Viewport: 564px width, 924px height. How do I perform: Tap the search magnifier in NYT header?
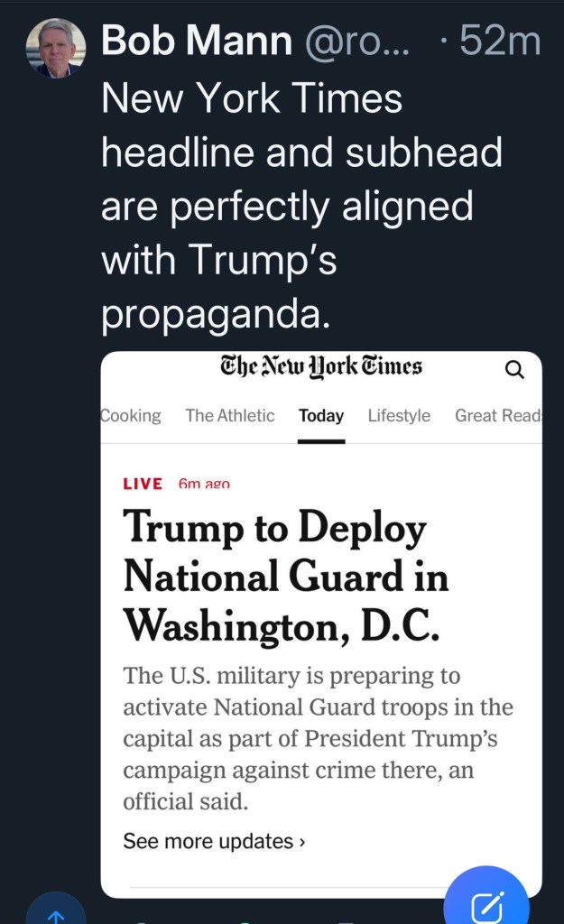click(513, 369)
